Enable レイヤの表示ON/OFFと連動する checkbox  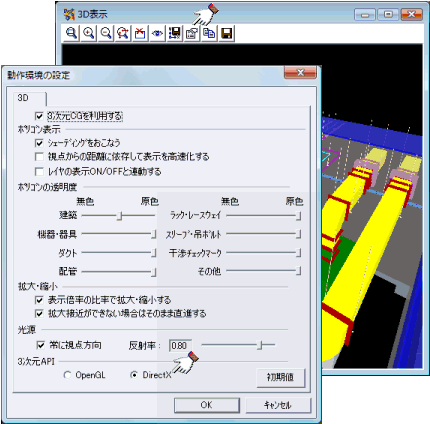coord(39,172)
